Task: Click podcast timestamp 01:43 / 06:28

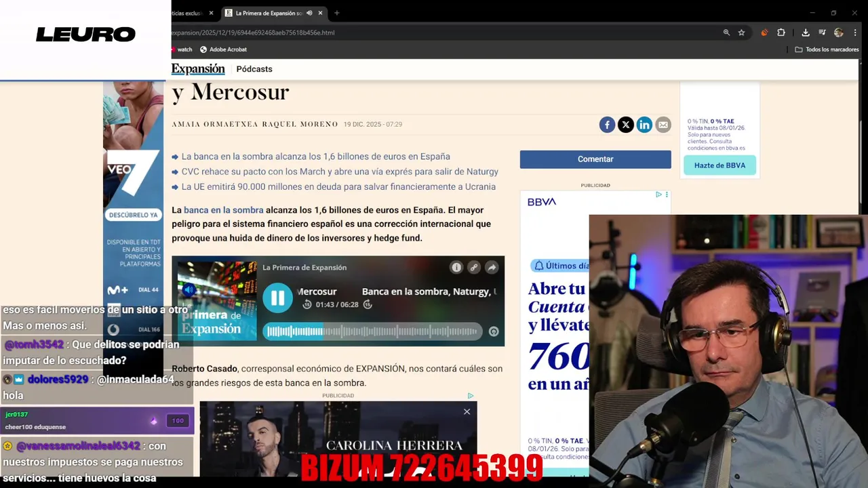Action: click(337, 305)
